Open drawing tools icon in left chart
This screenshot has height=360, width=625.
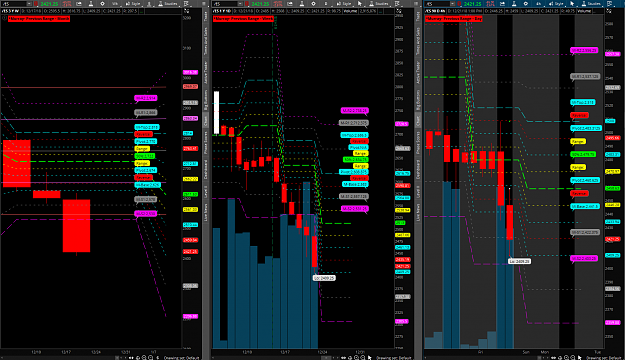[x=149, y=4]
